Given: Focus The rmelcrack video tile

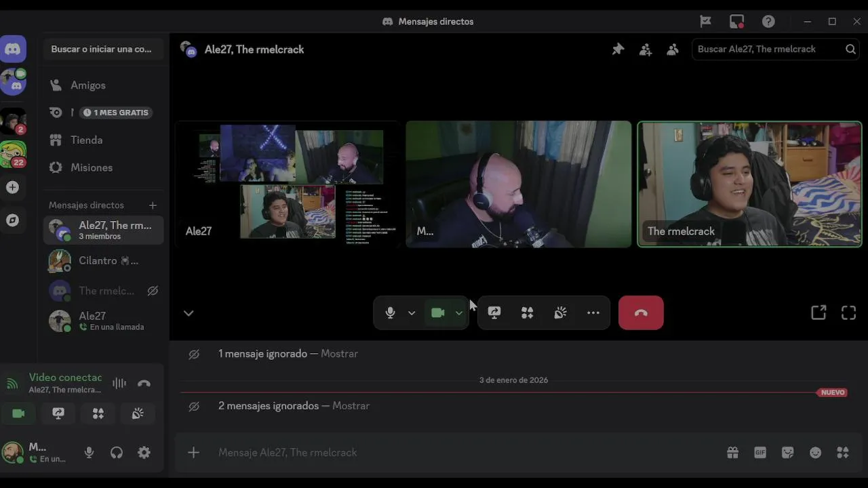Looking at the screenshot, I should (749, 184).
